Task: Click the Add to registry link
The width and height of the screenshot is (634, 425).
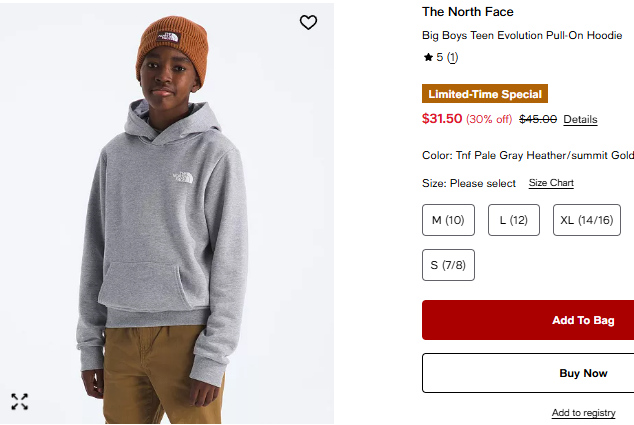Action: click(583, 413)
